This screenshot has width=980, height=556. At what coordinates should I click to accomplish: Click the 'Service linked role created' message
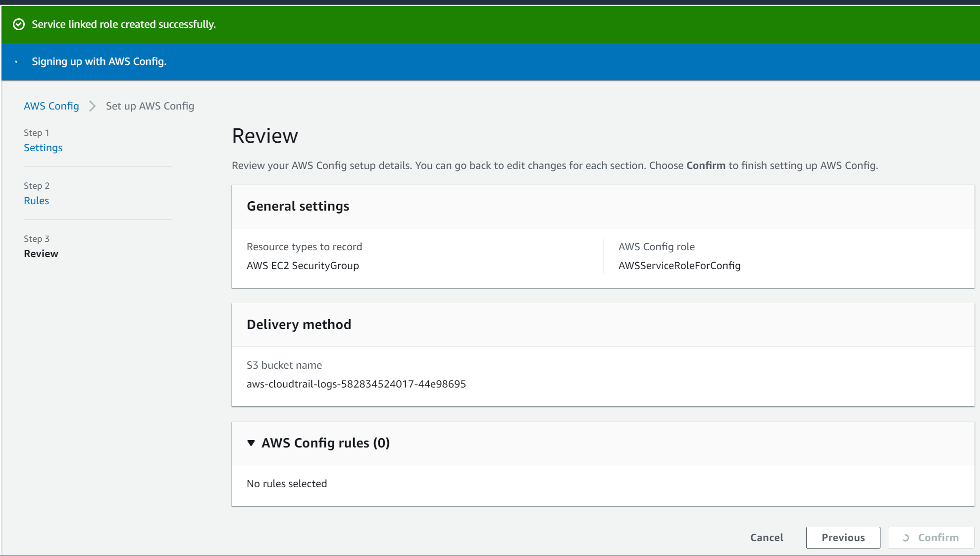[124, 24]
